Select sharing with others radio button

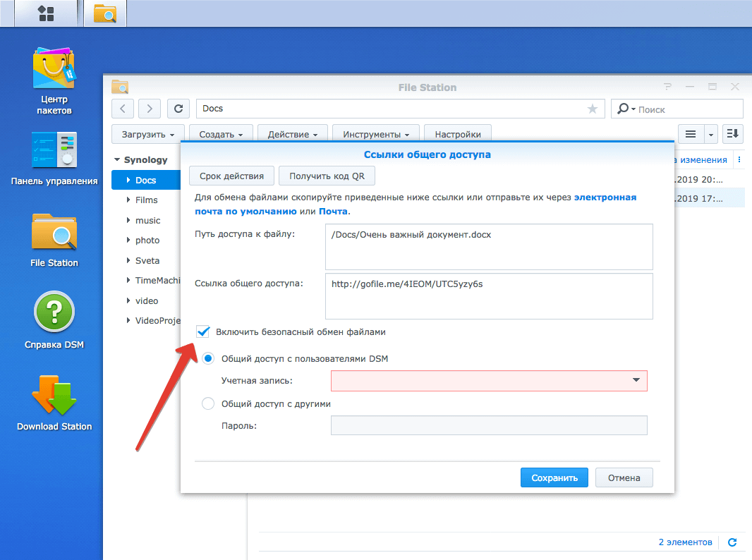click(208, 404)
